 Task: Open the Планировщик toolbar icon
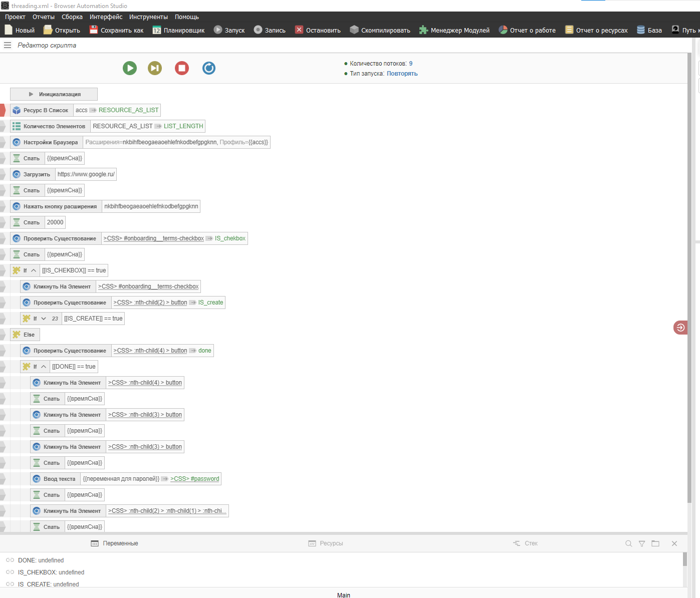pyautogui.click(x=157, y=30)
